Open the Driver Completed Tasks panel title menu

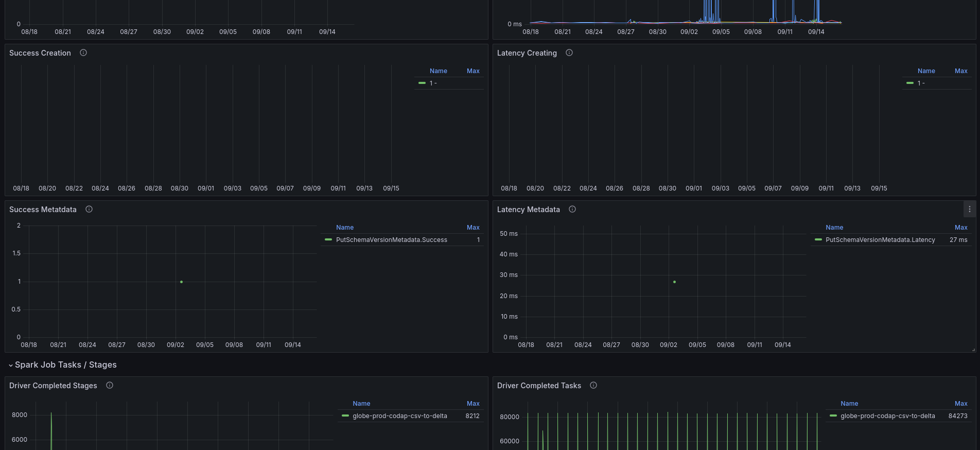pyautogui.click(x=539, y=386)
